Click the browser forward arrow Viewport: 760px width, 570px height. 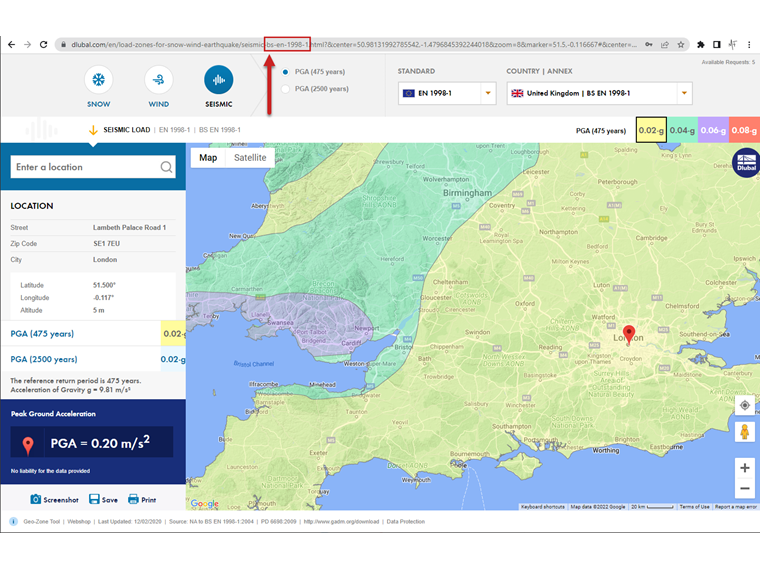28,45
